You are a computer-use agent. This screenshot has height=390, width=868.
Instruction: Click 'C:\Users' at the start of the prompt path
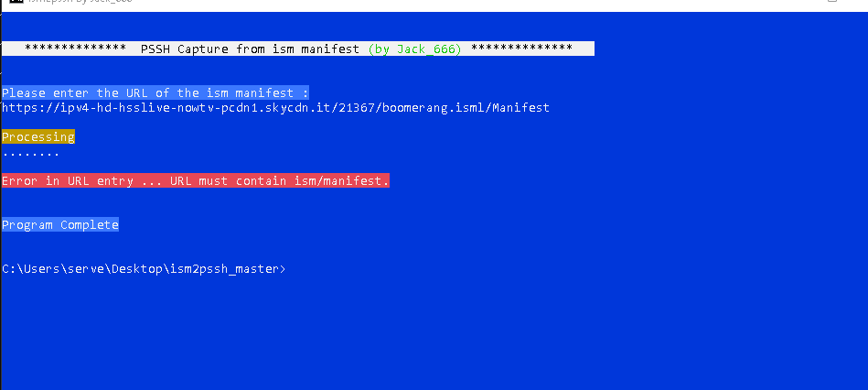click(x=29, y=269)
